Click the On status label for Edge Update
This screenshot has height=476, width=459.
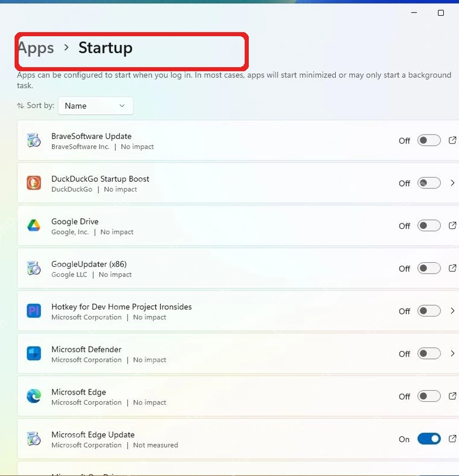pyautogui.click(x=404, y=439)
